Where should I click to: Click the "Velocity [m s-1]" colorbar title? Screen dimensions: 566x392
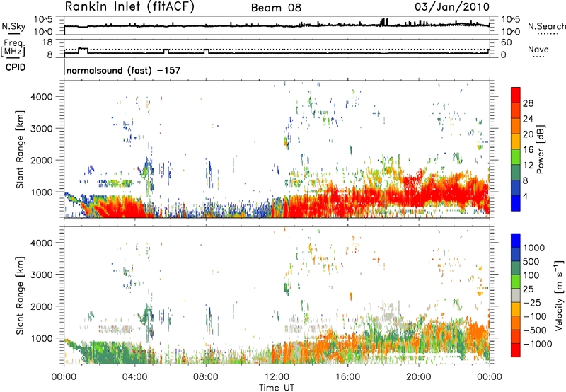pos(559,295)
